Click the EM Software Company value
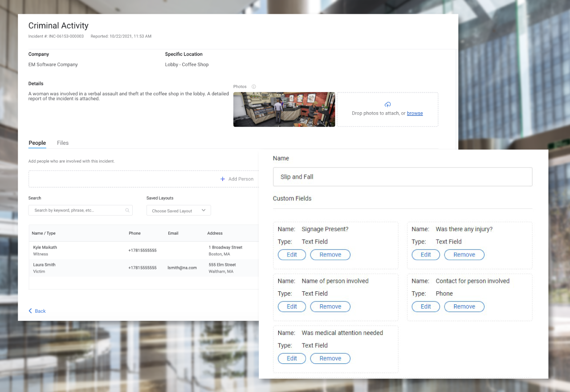This screenshot has width=570, height=392. click(53, 65)
